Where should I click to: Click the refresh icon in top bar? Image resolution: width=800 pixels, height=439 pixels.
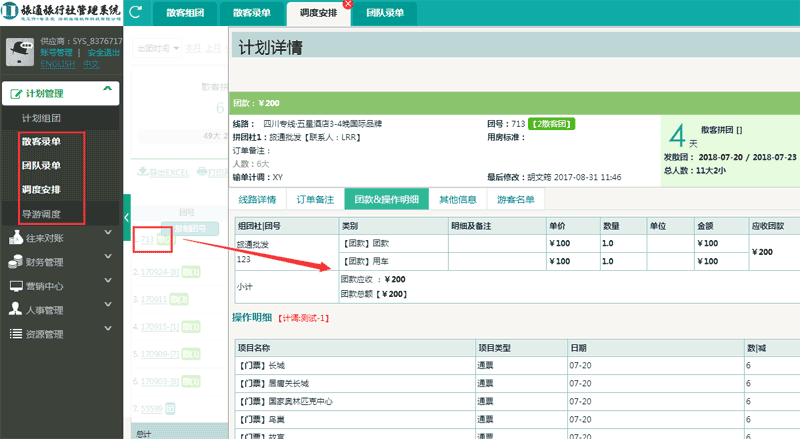click(134, 12)
